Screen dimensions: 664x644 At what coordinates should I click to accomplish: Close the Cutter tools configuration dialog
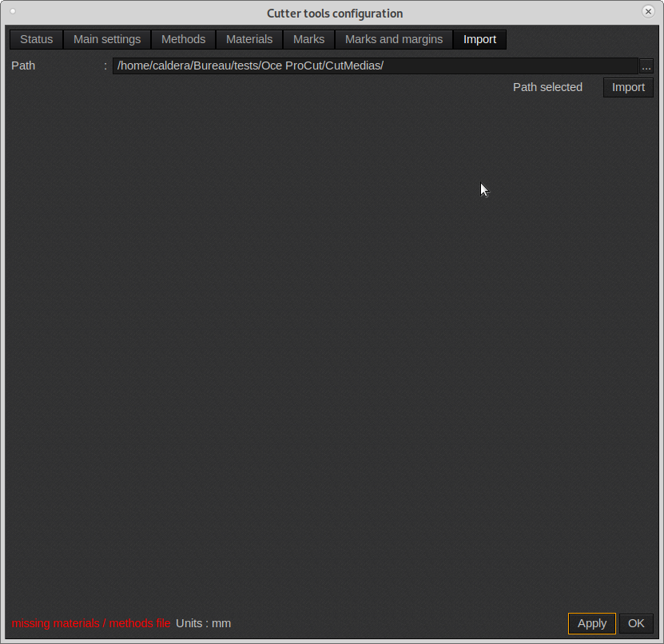tap(648, 11)
